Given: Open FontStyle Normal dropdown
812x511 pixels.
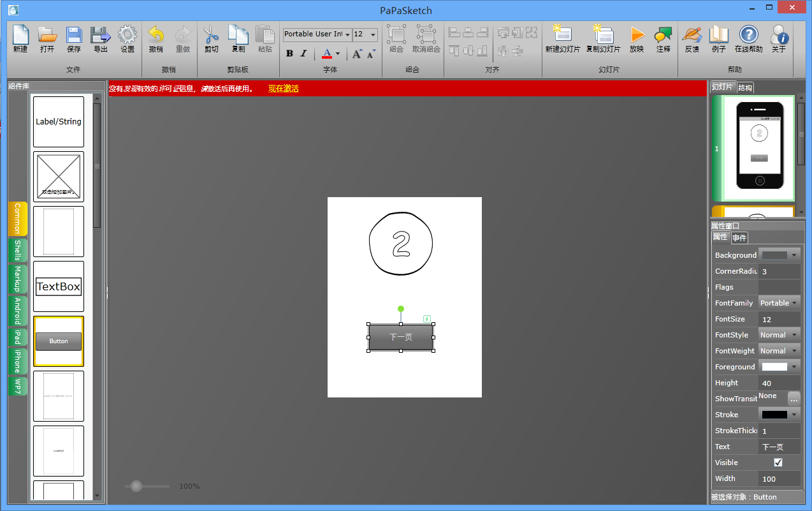Looking at the screenshot, I should [779, 335].
